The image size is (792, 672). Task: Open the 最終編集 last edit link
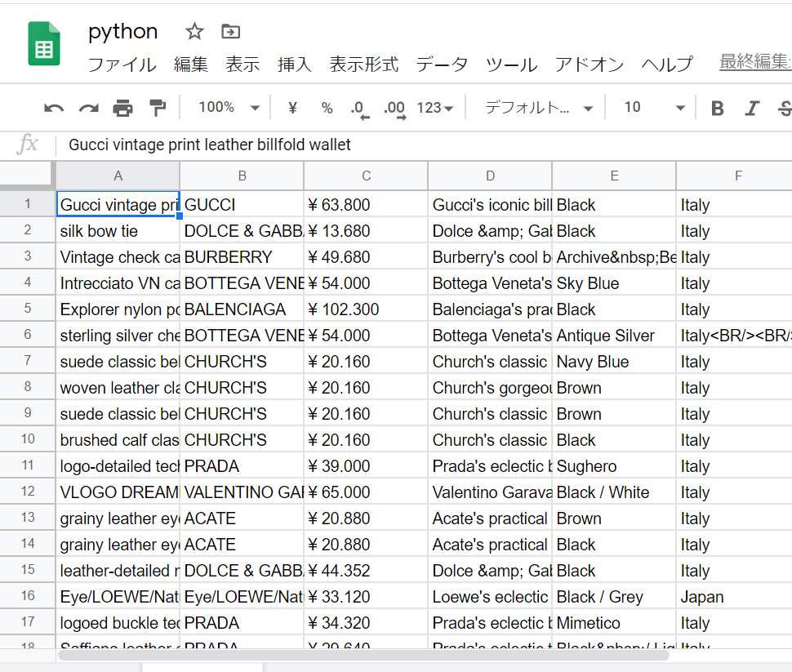(x=755, y=62)
